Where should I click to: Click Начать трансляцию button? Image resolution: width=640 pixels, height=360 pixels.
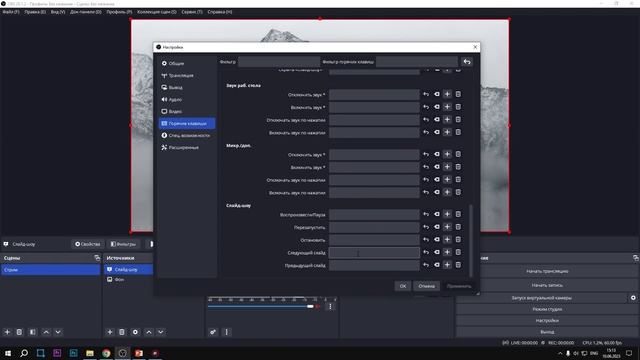click(547, 271)
